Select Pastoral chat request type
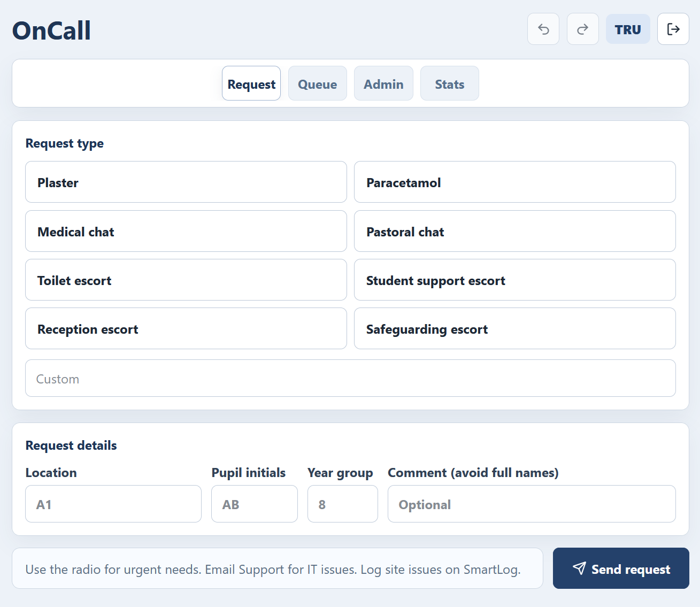Image resolution: width=700 pixels, height=607 pixels. 515,231
